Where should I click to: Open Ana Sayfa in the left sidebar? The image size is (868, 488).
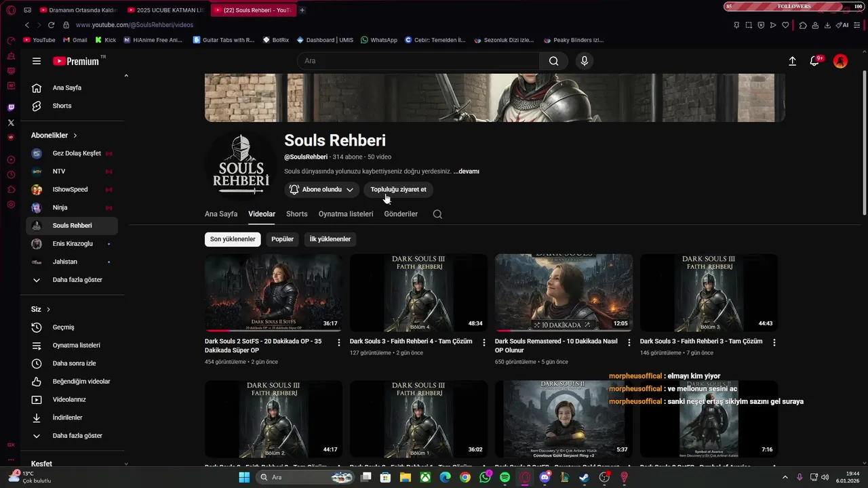point(72,88)
